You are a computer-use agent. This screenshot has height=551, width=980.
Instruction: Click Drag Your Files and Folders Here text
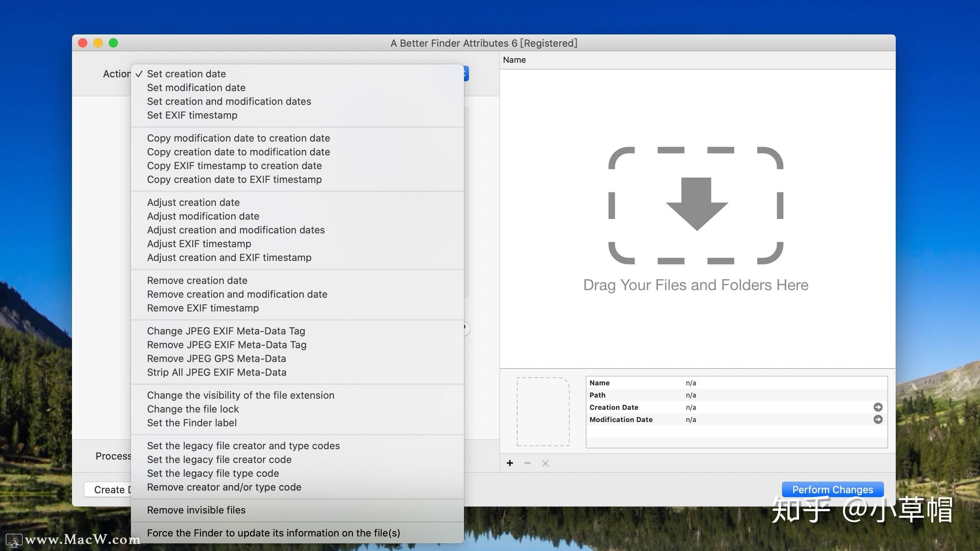(x=696, y=285)
